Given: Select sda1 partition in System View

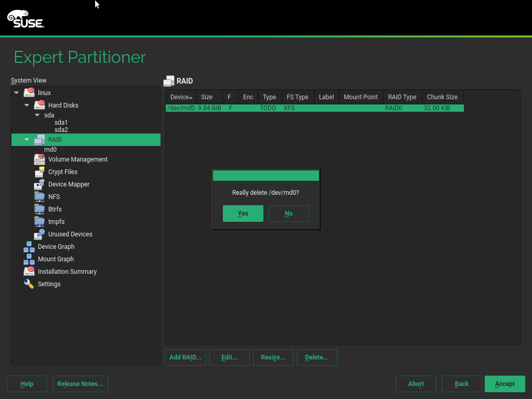Looking at the screenshot, I should 61,123.
